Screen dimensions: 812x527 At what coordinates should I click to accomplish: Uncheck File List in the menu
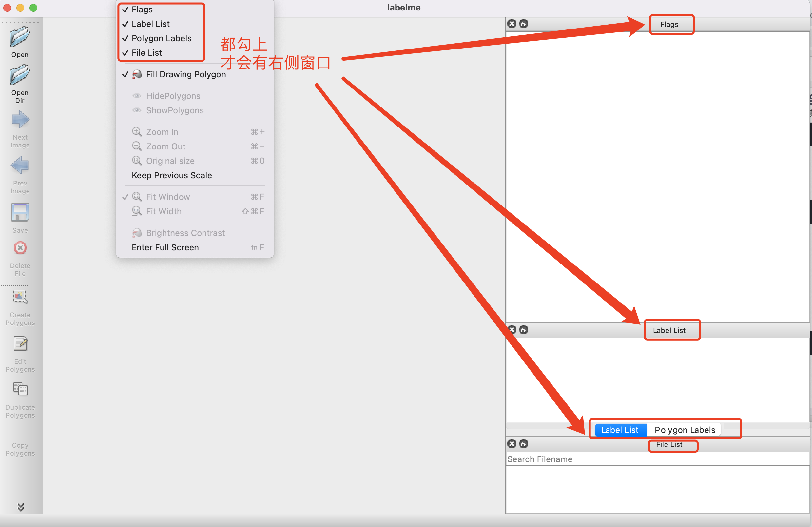(x=146, y=53)
